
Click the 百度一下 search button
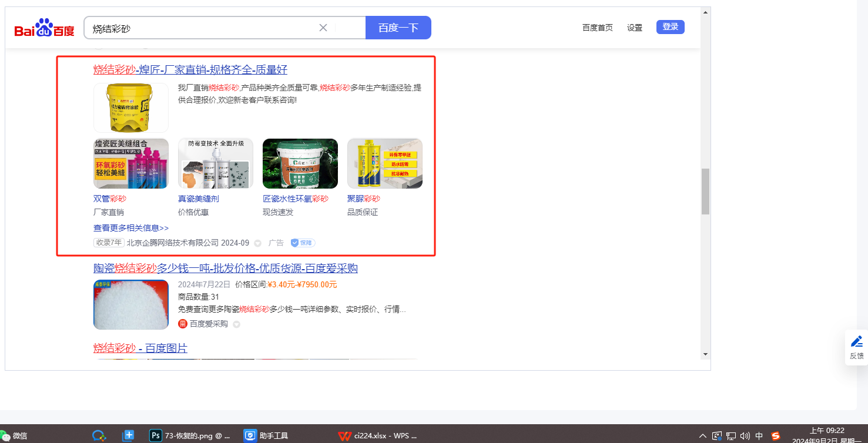coord(398,28)
